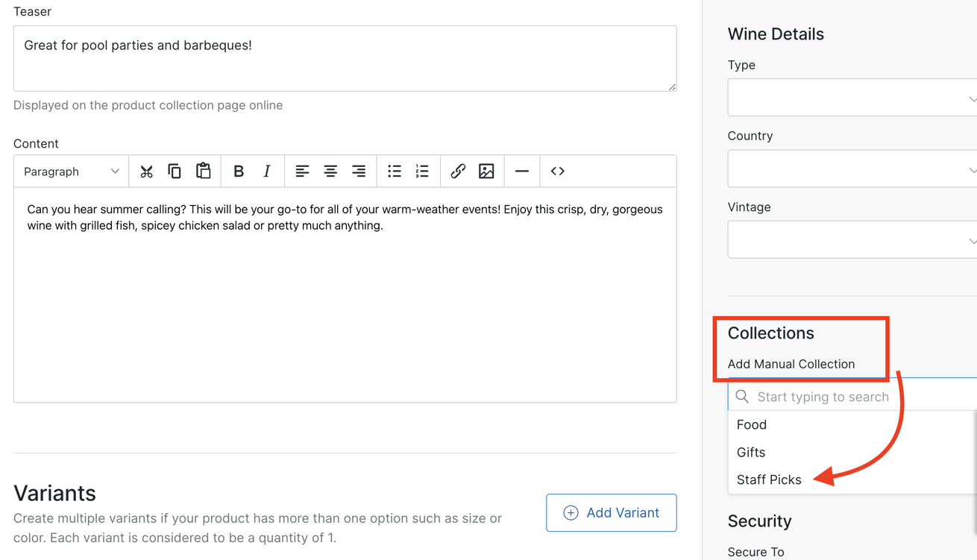
Task: Toggle center text alignment
Action: click(x=330, y=171)
